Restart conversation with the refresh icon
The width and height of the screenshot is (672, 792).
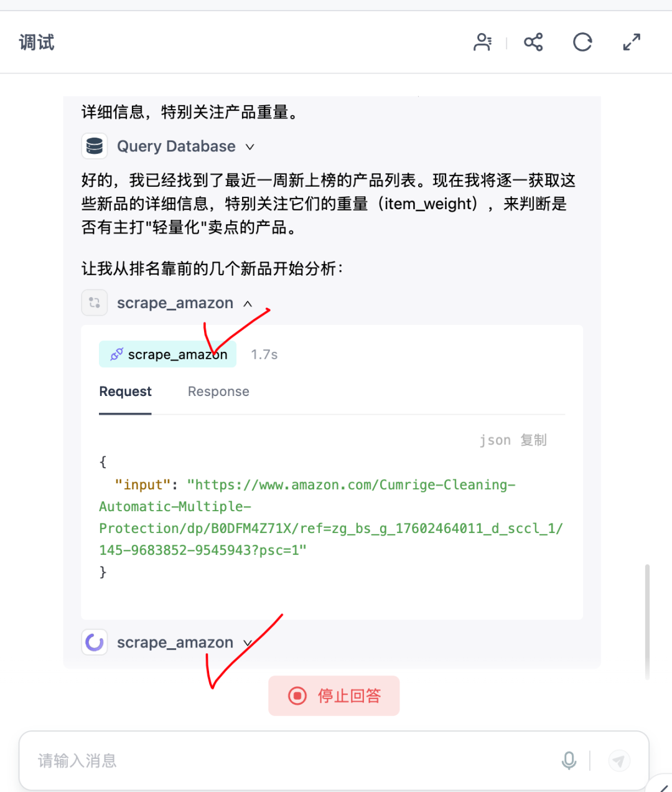[582, 42]
